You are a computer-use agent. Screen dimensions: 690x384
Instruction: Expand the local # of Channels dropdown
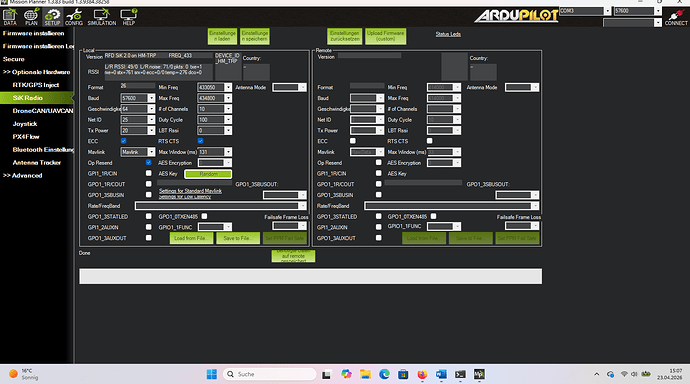(228, 109)
